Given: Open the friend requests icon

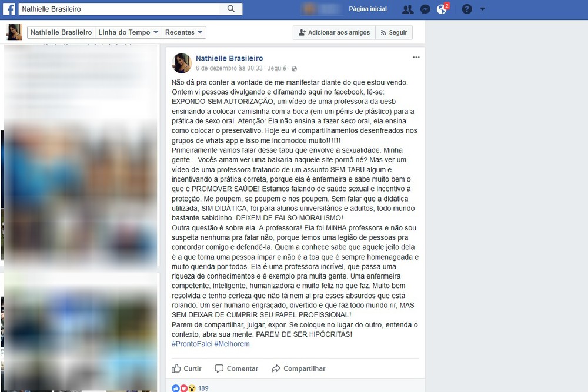Looking at the screenshot, I should 407,9.
